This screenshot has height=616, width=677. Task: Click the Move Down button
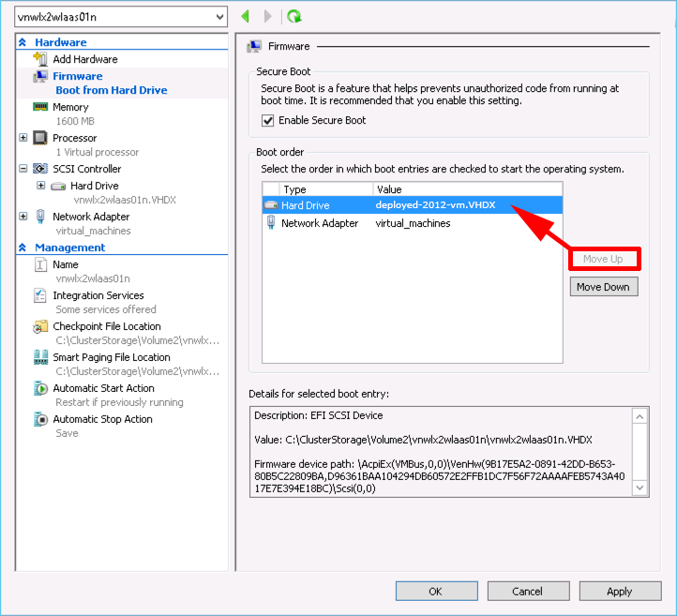tap(604, 287)
